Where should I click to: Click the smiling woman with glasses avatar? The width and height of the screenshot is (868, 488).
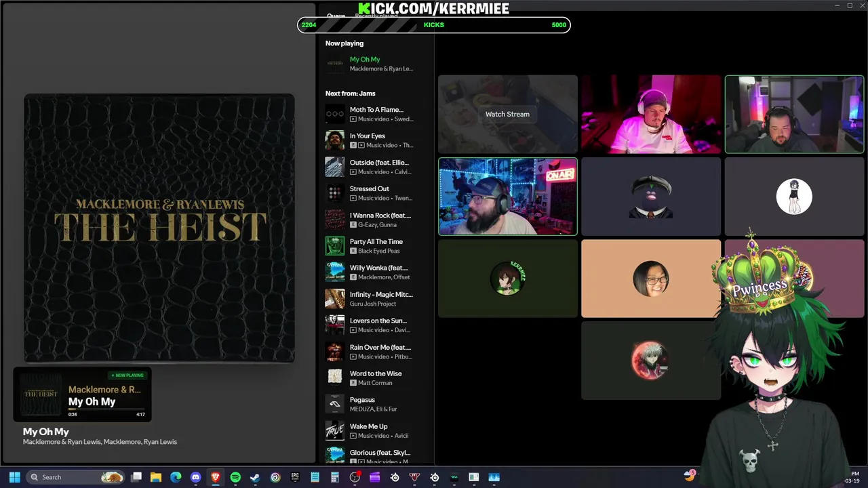pos(651,279)
